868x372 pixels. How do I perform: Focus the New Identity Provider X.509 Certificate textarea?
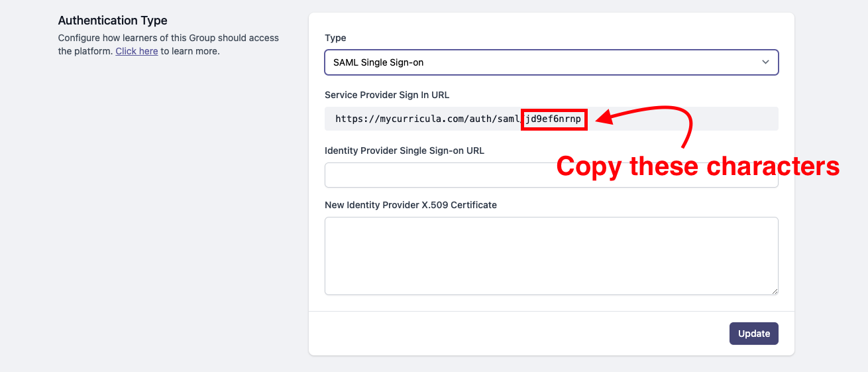(x=551, y=256)
